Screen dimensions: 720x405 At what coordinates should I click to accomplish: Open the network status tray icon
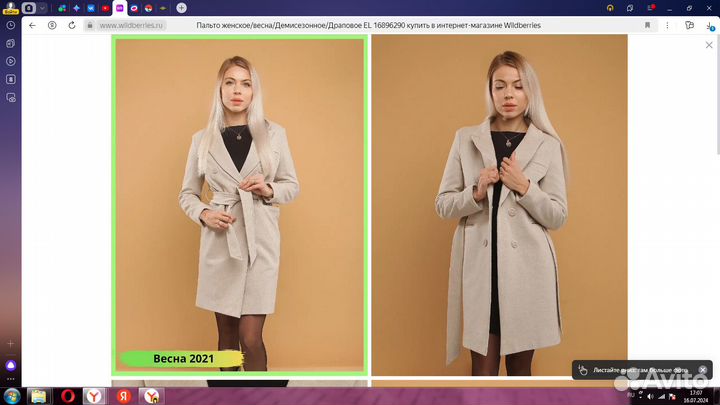pyautogui.click(x=661, y=396)
